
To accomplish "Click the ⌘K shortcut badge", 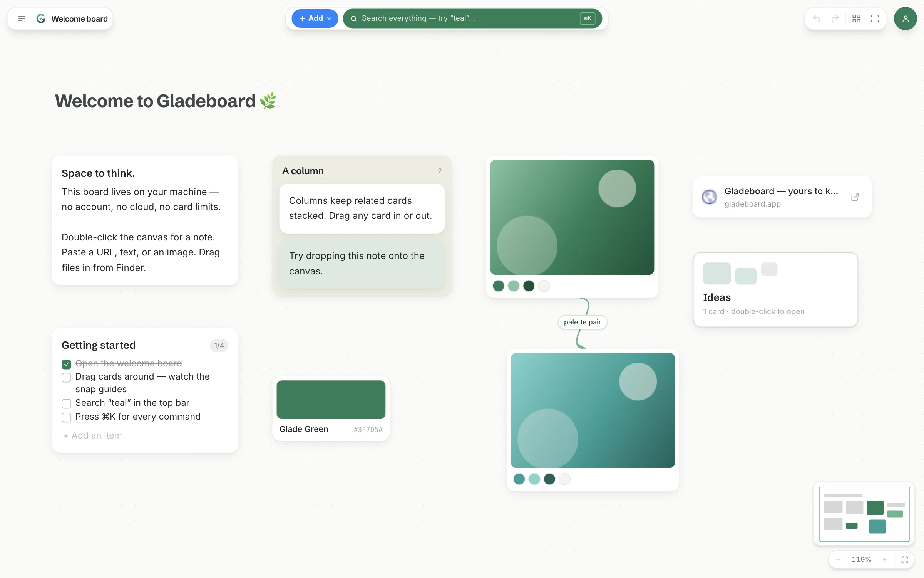I will (588, 18).
